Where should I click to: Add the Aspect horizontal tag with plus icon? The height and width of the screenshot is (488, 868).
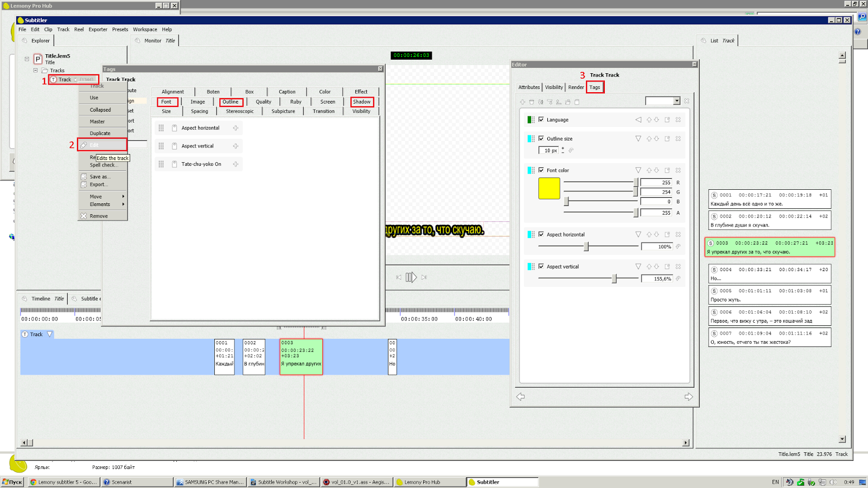235,129
